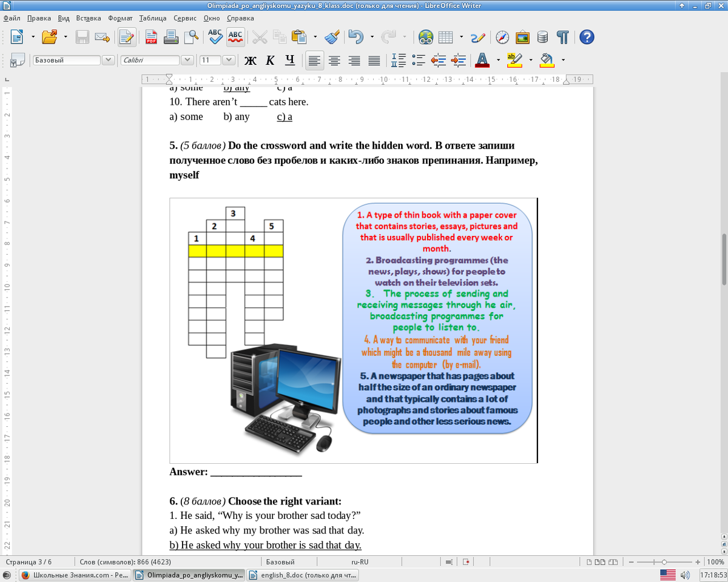Open background color dropdown arrow
Viewport: 728px width, 582px height.
pyautogui.click(x=563, y=60)
